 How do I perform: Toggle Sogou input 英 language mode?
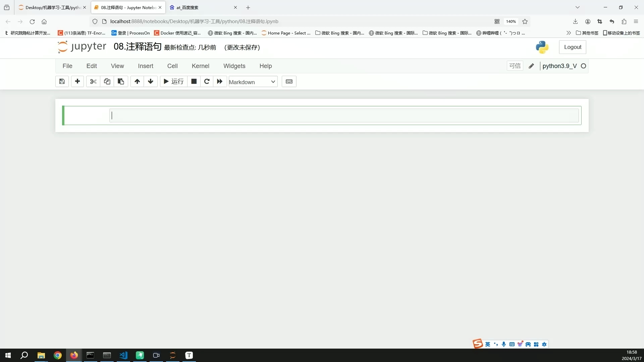pos(488,344)
